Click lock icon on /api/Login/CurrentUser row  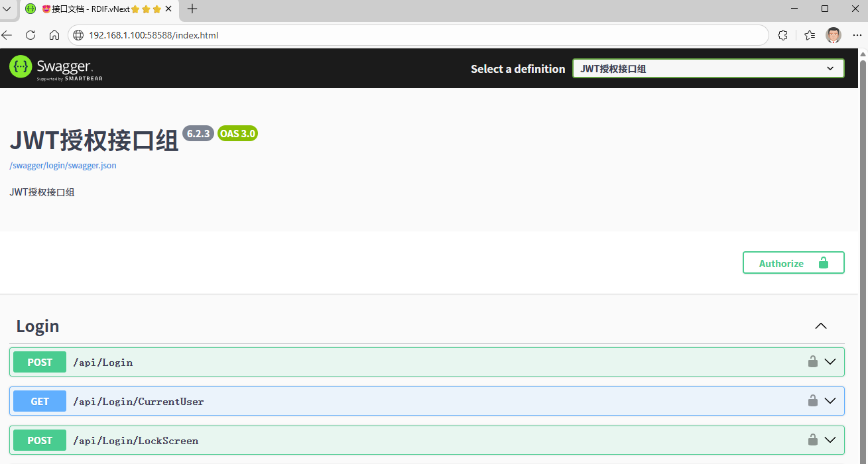pos(812,401)
